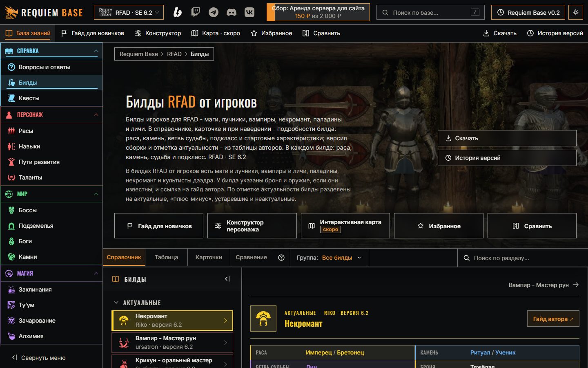
Task: Switch to the Таблица tab
Action: [167, 257]
